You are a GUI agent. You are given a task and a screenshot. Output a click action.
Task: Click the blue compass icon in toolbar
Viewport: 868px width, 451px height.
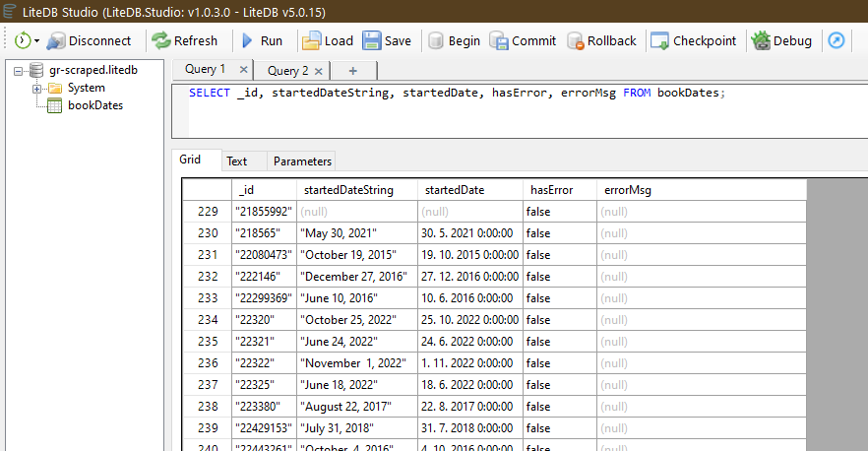point(837,40)
